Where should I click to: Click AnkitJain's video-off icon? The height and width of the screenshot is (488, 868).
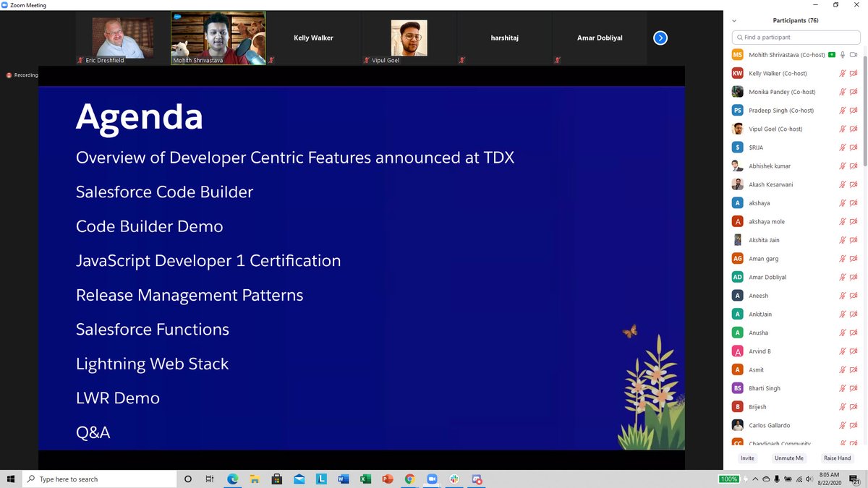pos(854,314)
